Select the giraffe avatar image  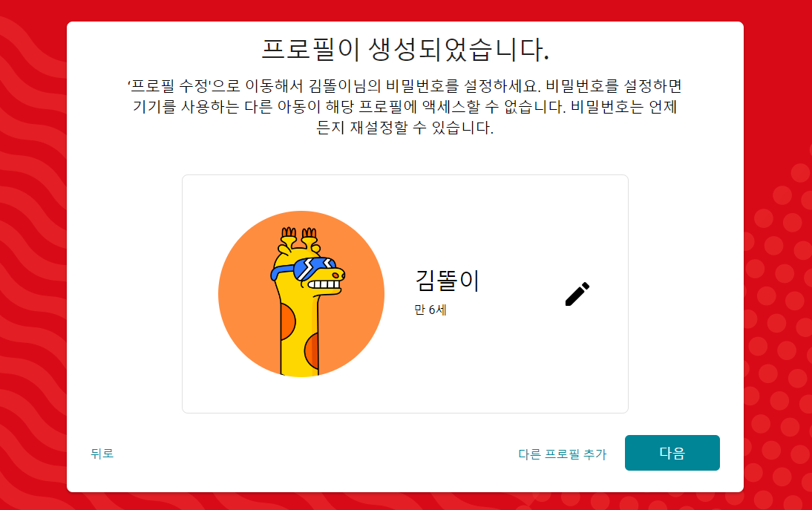[x=301, y=293]
